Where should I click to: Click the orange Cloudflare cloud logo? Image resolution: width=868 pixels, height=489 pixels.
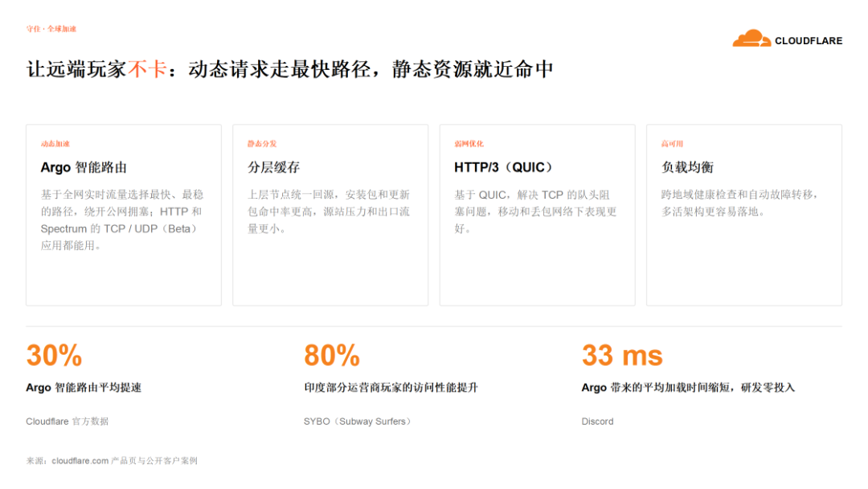tap(751, 39)
